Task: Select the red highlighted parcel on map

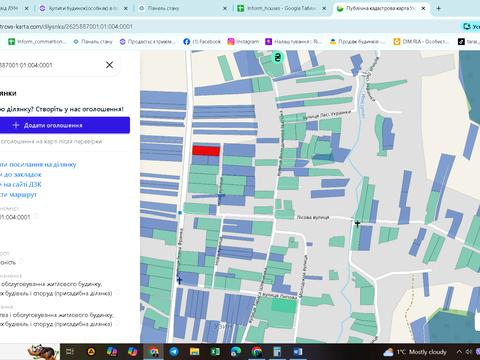Action: (206, 151)
